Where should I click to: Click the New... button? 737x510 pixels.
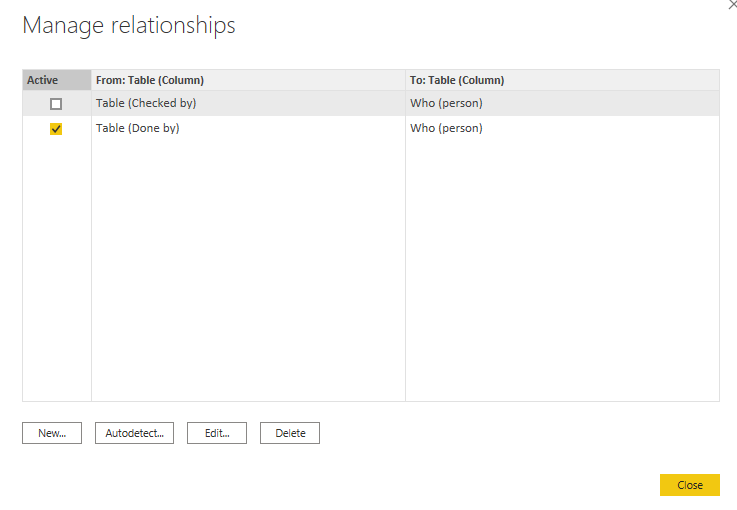point(52,433)
